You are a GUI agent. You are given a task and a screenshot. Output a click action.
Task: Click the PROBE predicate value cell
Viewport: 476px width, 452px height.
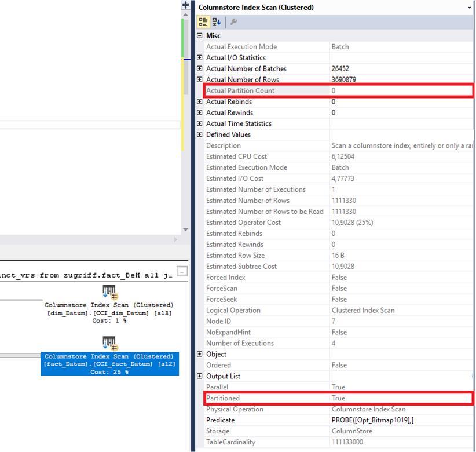point(401,420)
